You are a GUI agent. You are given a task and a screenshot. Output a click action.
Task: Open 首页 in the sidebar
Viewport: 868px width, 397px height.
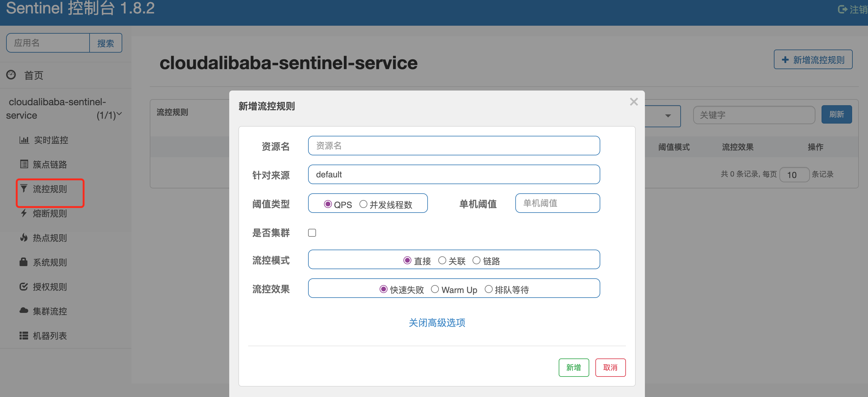pos(33,75)
